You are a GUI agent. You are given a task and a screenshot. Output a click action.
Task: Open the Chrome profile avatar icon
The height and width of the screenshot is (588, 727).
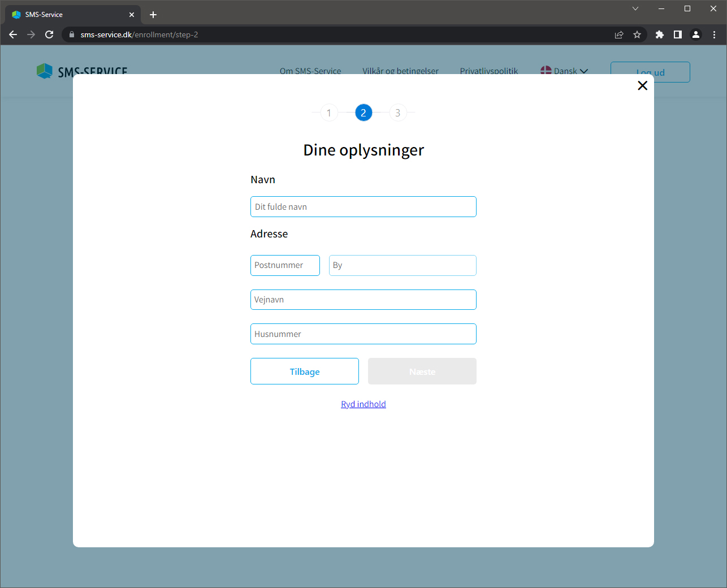[x=696, y=34]
